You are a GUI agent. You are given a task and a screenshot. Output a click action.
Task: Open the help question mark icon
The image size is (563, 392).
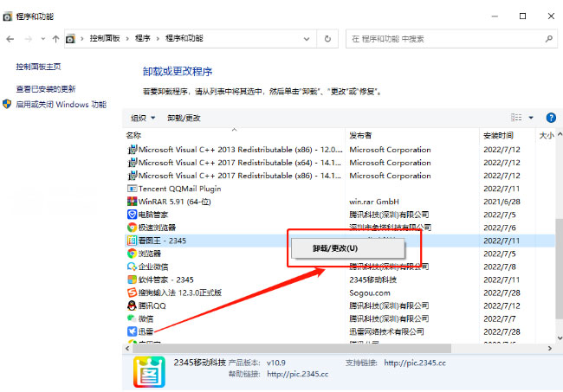551,118
